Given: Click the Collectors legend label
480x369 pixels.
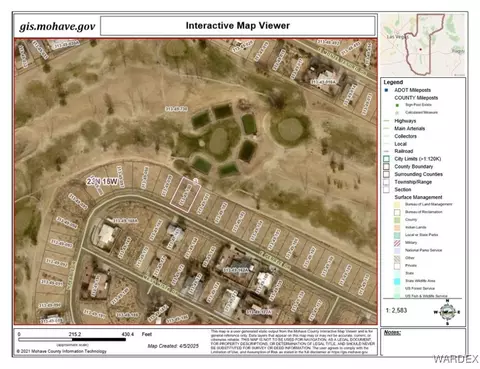Looking at the screenshot, I should 405,136.
